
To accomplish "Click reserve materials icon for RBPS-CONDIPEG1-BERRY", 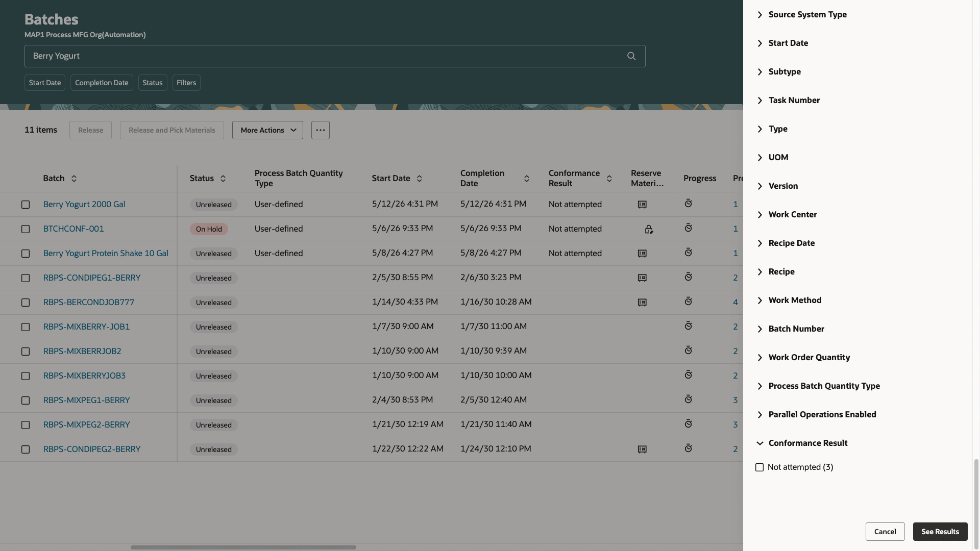I will 642,278.
